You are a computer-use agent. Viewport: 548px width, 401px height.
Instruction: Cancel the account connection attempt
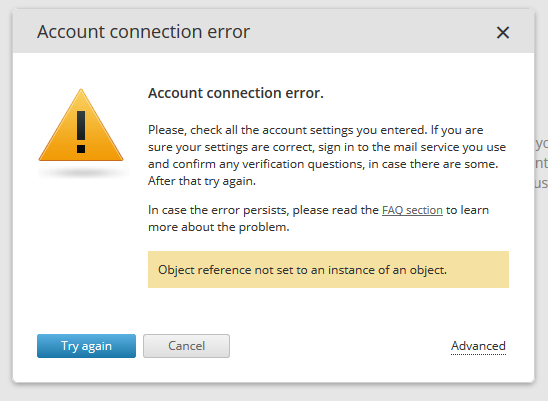click(186, 346)
